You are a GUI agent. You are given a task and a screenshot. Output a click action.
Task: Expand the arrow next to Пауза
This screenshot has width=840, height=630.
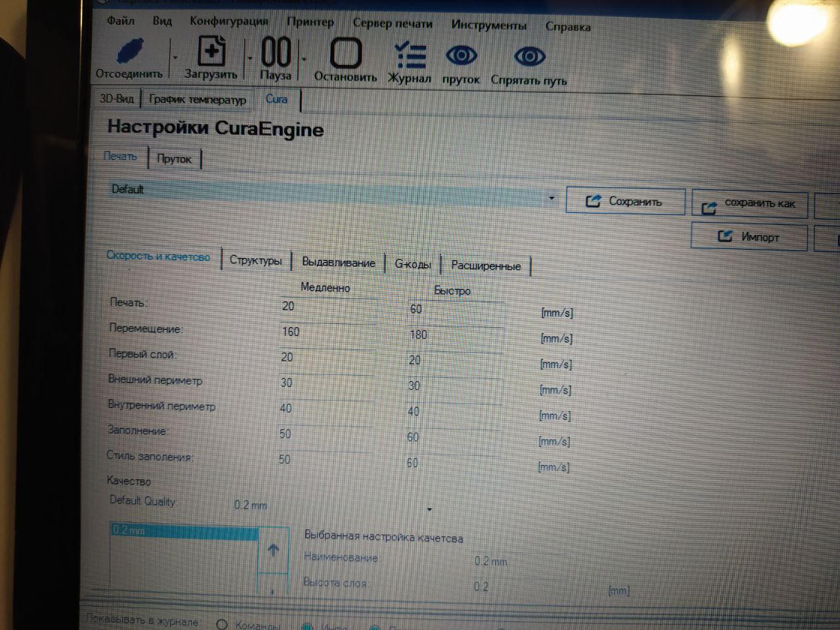[x=304, y=59]
